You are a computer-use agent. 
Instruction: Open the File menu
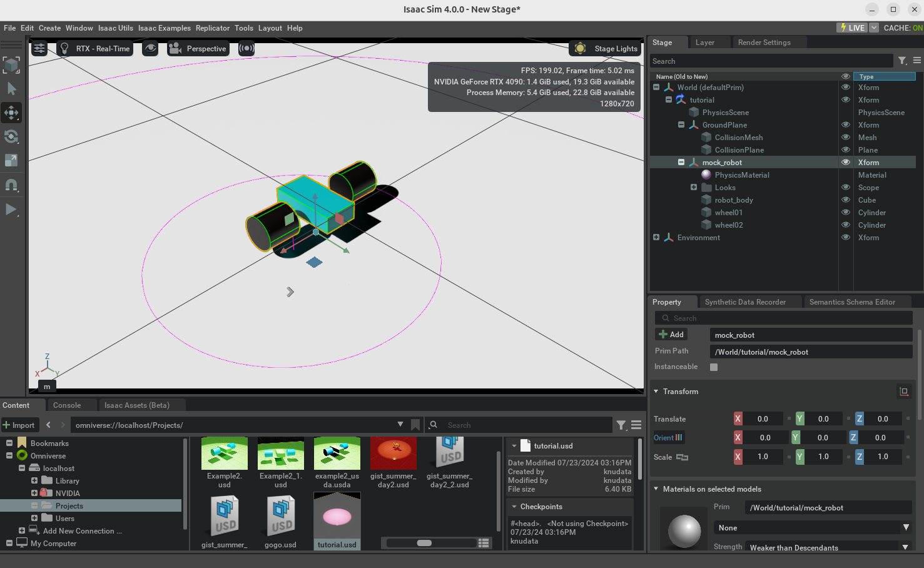tap(10, 28)
